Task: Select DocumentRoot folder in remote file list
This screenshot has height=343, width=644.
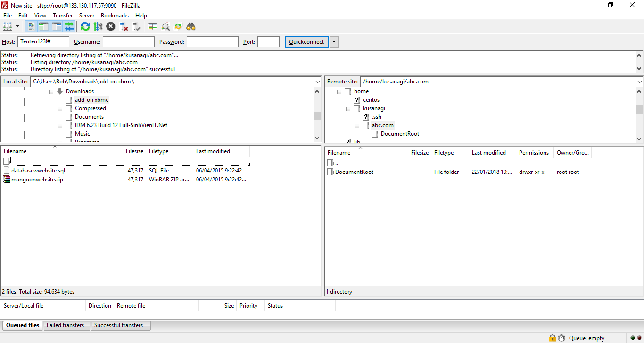Action: coord(354,172)
